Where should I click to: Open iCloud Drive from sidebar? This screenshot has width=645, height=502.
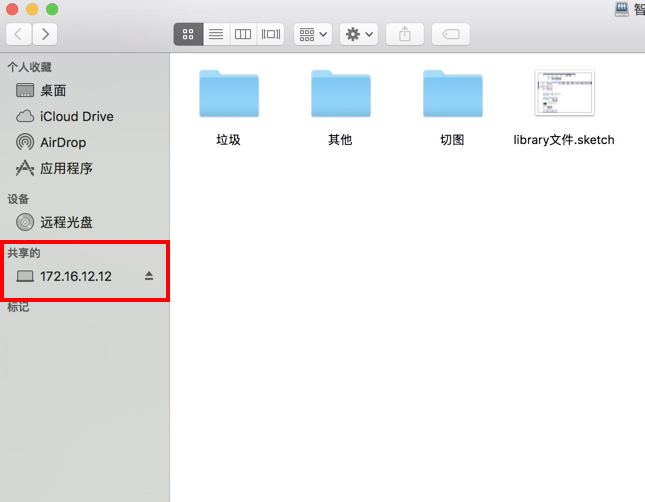pyautogui.click(x=76, y=116)
